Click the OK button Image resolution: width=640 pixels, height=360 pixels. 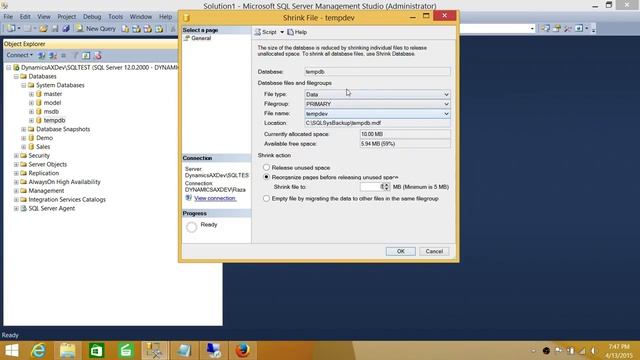click(x=400, y=251)
